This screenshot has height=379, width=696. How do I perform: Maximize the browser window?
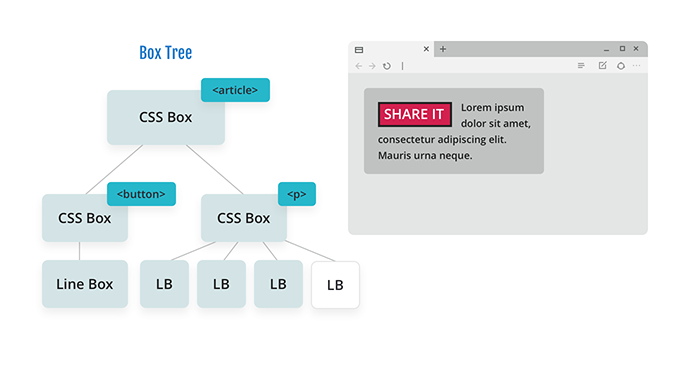(622, 49)
